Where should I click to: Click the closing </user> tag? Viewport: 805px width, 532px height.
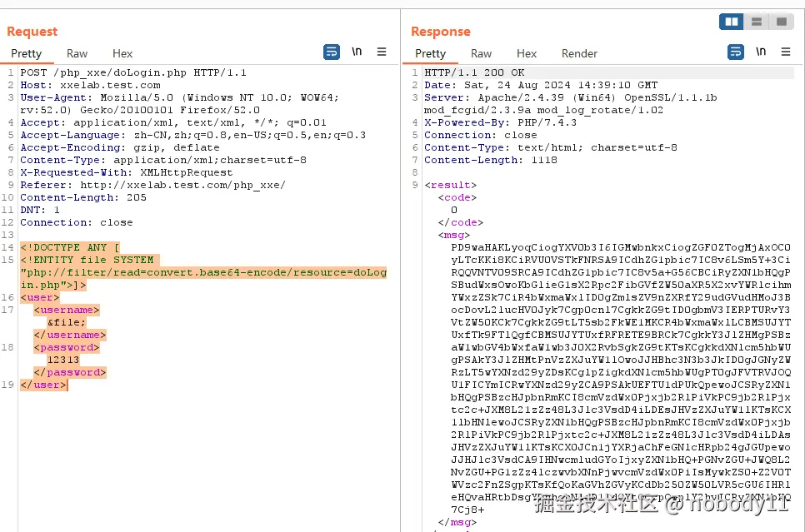click(x=43, y=385)
